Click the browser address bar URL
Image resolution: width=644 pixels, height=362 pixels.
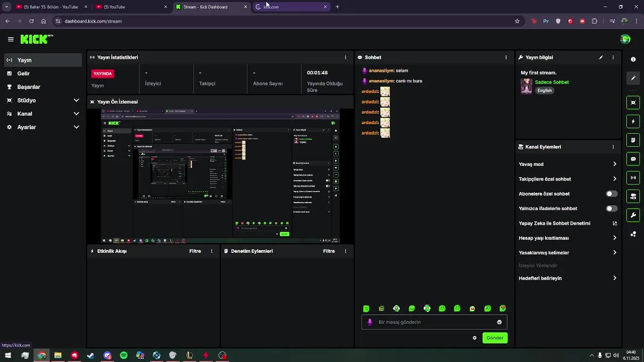pos(93,21)
